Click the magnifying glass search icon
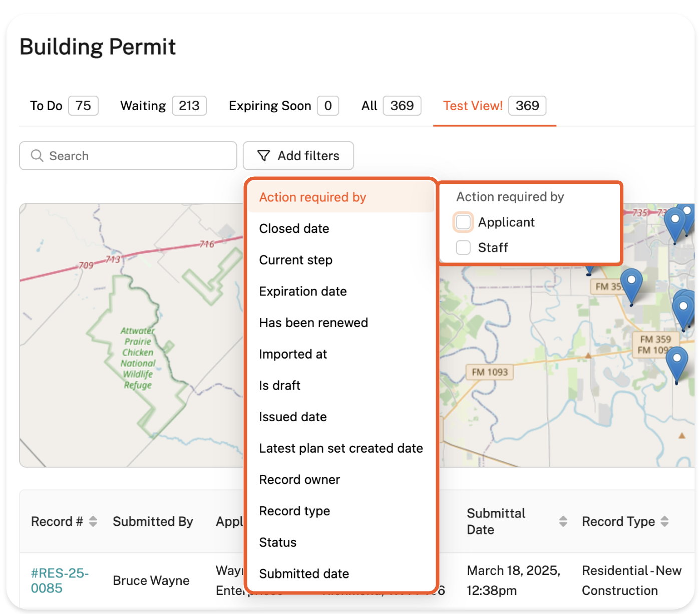700x614 pixels. [37, 156]
